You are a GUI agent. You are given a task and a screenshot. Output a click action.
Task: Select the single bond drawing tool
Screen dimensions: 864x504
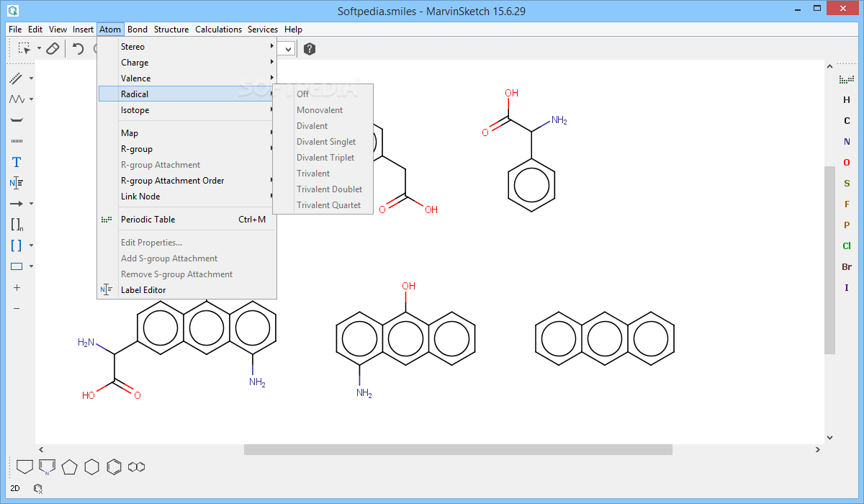tap(17, 78)
